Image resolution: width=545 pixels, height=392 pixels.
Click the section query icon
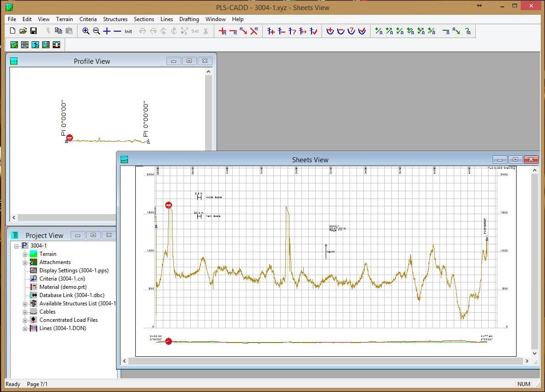click(x=351, y=31)
